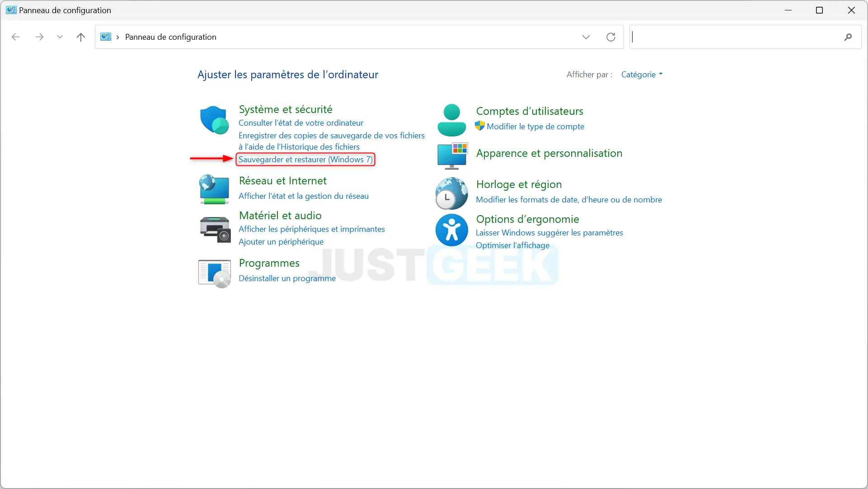
Task: Open Afficher l'état et la gestion du réseau
Action: pos(304,196)
